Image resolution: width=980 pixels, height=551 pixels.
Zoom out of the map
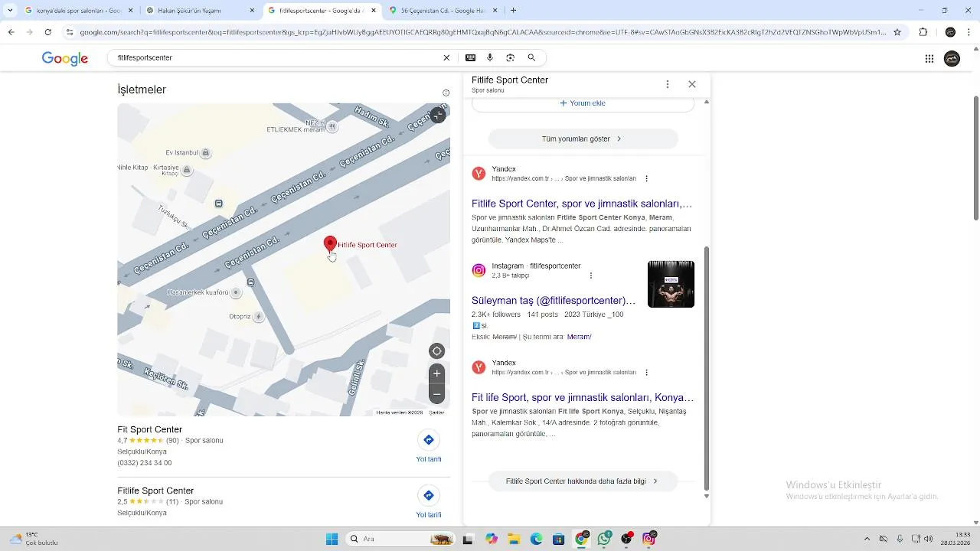tap(437, 394)
